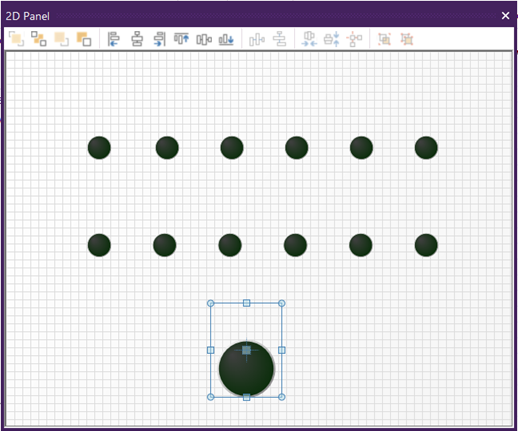Click the Bring to Front icon
Viewport: 520px width, 431px height.
click(x=16, y=39)
